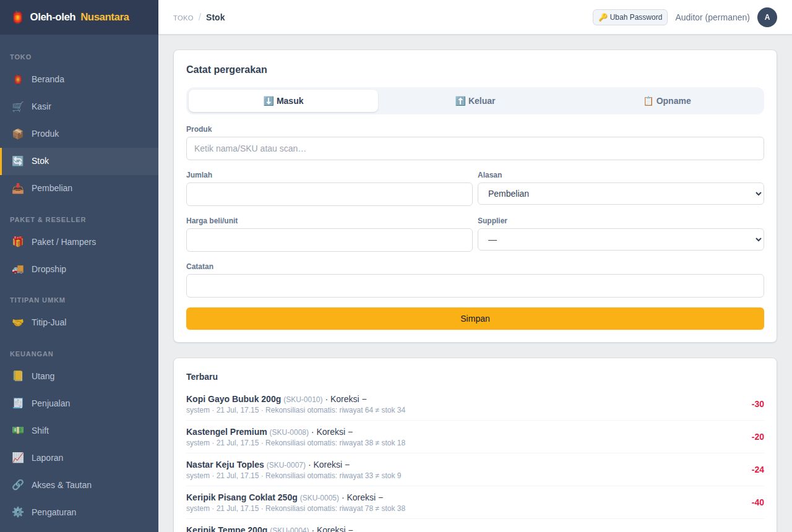The height and width of the screenshot is (532, 792).
Task: Open Kasir via its cart icon
Action: coord(18,106)
